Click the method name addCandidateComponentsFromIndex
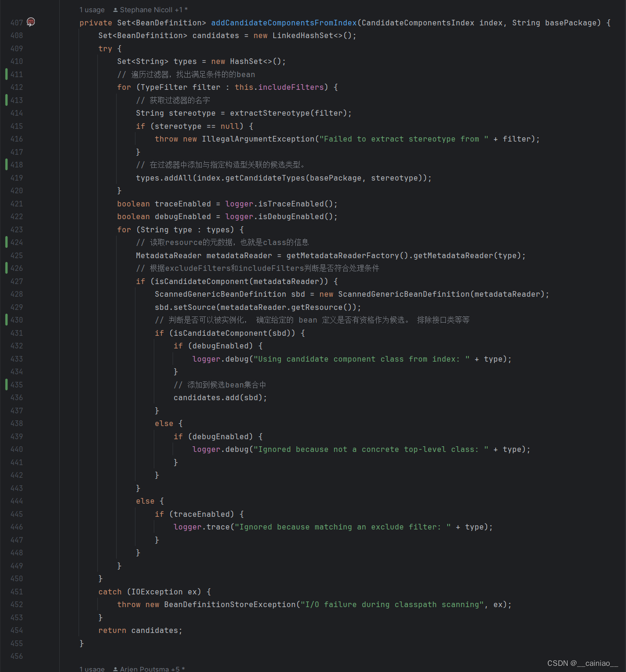The height and width of the screenshot is (672, 626). tap(284, 23)
